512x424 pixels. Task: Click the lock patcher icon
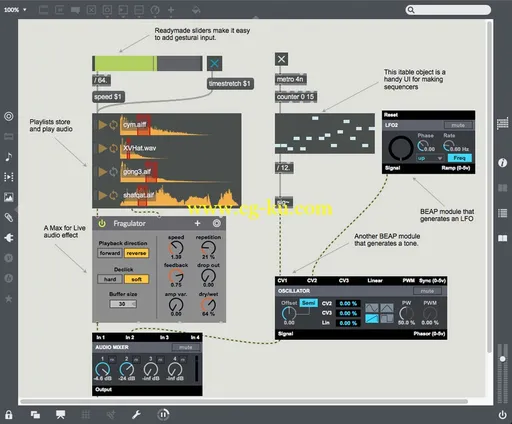[9, 415]
